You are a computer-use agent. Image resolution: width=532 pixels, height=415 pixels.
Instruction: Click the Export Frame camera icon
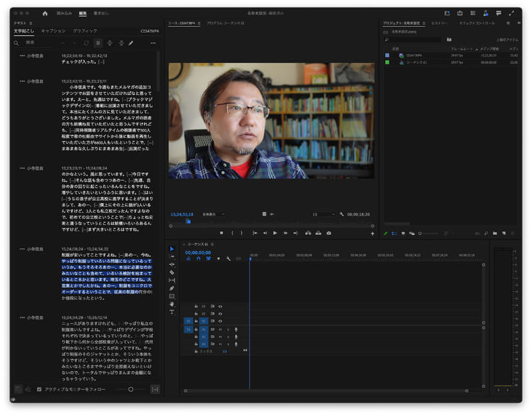point(329,233)
